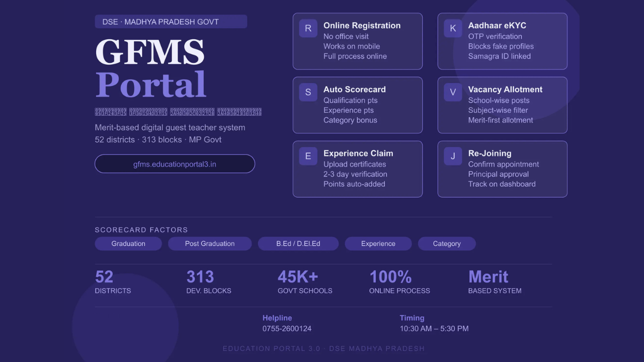The image size is (644, 362).
Task: Click the 'Merit-first allotment' line
Action: (501, 120)
